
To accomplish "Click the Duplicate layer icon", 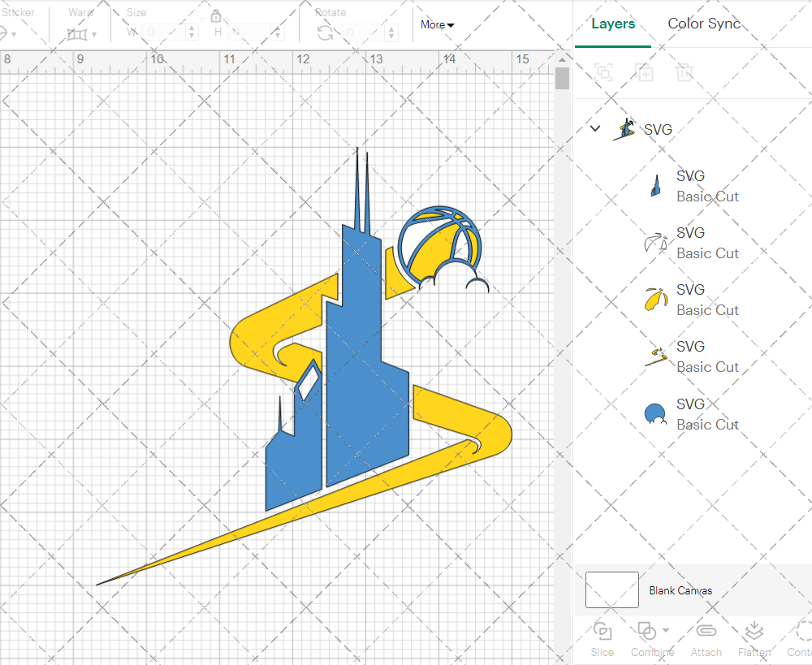I will (644, 72).
